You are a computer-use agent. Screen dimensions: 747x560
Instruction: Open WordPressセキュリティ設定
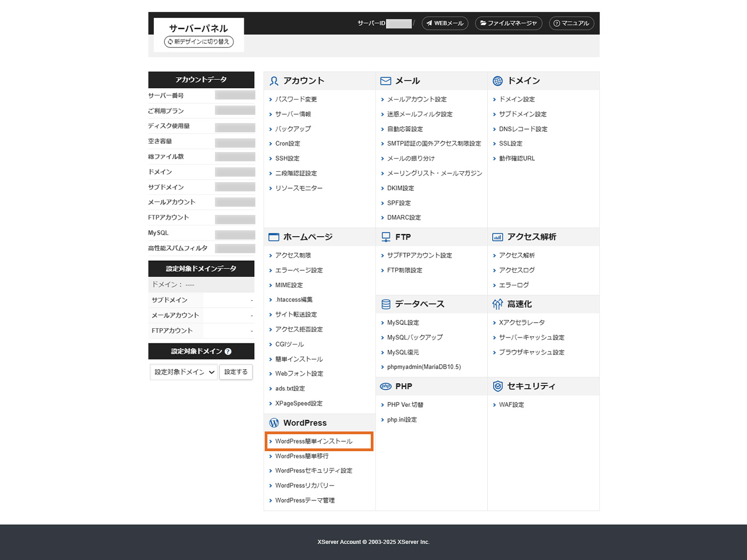point(314,471)
